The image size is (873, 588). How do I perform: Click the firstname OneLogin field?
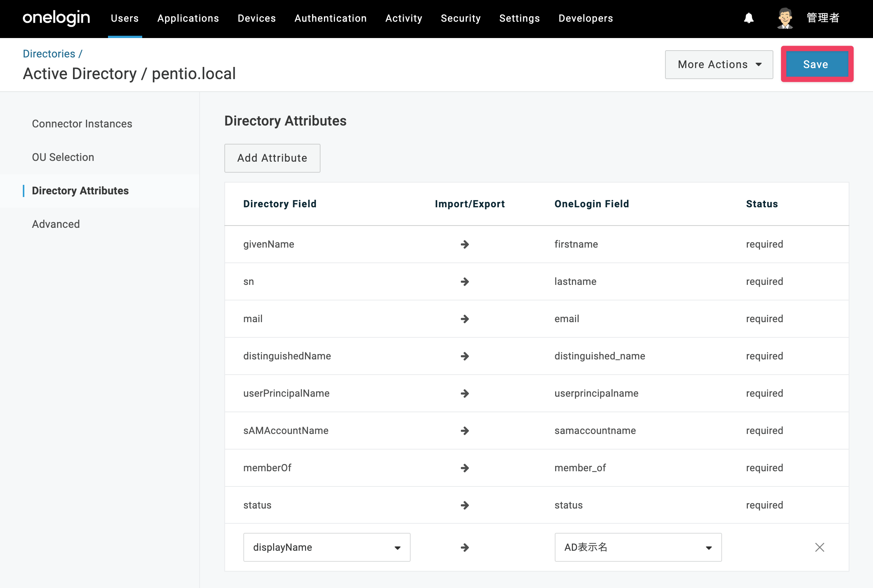[576, 244]
